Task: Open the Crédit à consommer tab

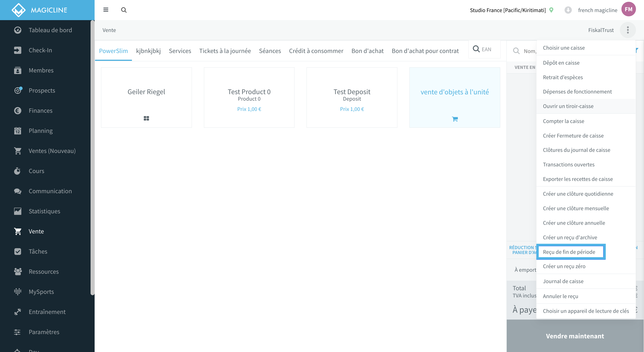Action: tap(316, 51)
